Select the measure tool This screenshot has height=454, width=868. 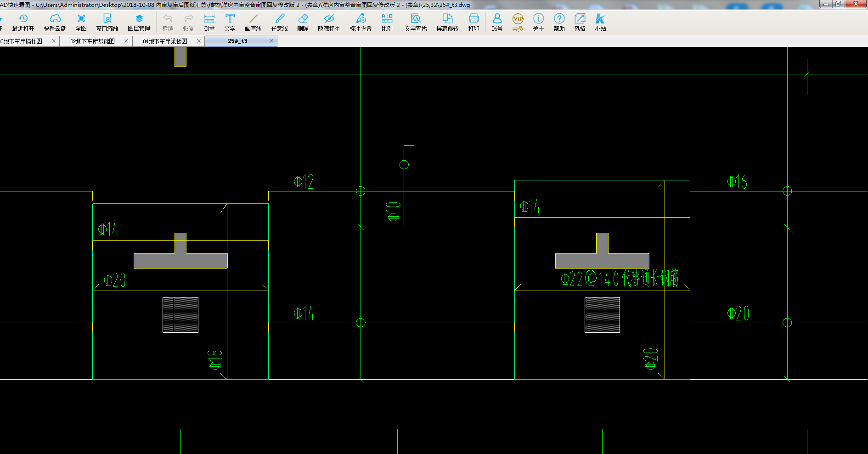(209, 22)
